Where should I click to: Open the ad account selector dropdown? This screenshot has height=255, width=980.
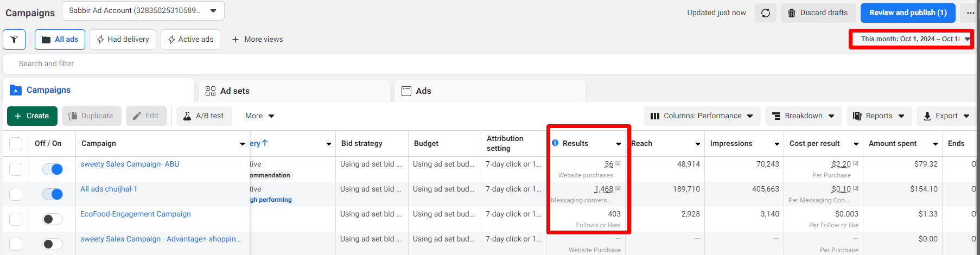pyautogui.click(x=143, y=11)
